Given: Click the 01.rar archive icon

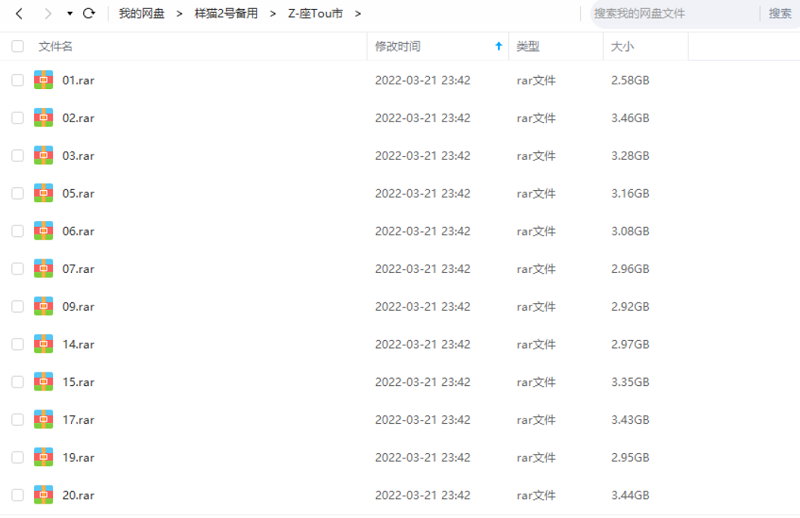Looking at the screenshot, I should point(43,80).
